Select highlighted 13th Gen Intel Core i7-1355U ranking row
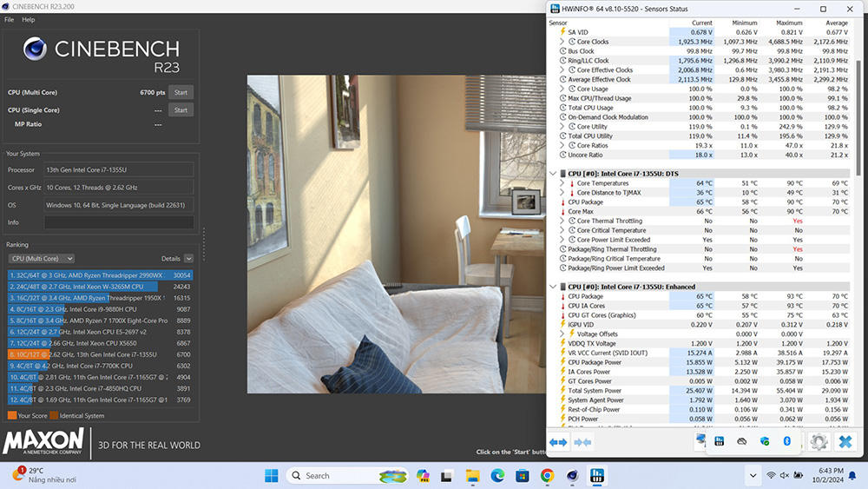The image size is (868, 489). (x=100, y=354)
